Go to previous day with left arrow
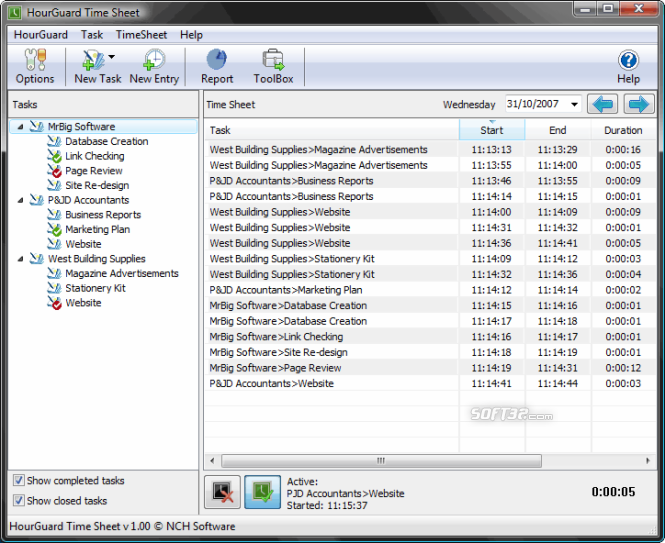The image size is (665, 543). click(x=602, y=104)
